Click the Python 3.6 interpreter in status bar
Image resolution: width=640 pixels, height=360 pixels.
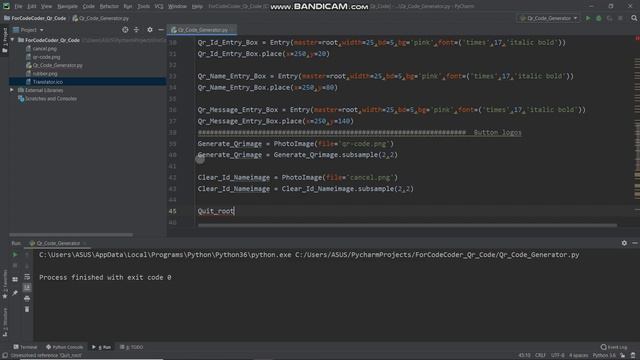[604, 356]
